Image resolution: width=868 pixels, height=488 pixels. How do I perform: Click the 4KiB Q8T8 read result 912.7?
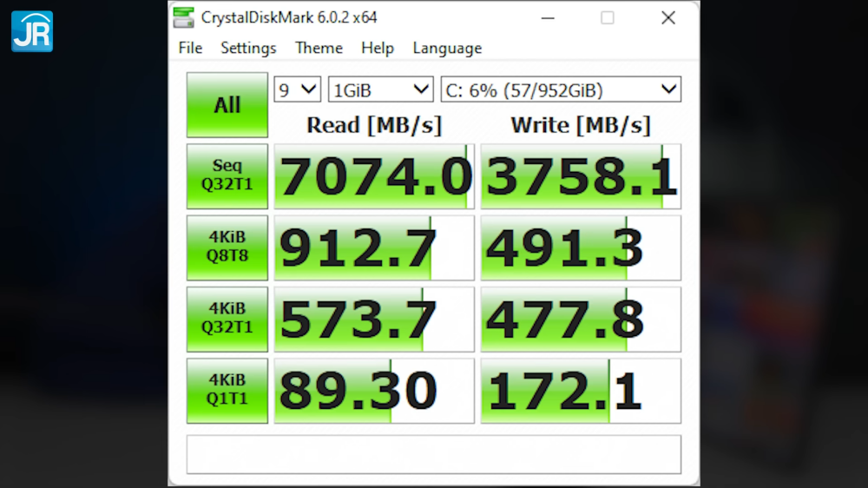(x=374, y=247)
